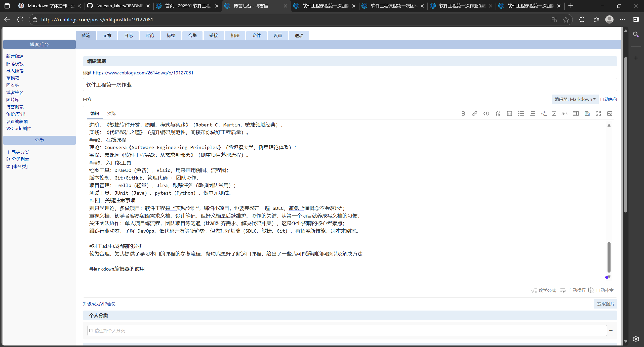Open the 编辑器: Markdown dropdown

pos(575,99)
